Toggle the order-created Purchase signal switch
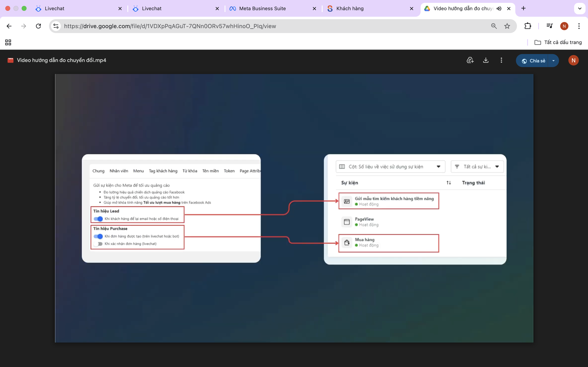 point(98,236)
